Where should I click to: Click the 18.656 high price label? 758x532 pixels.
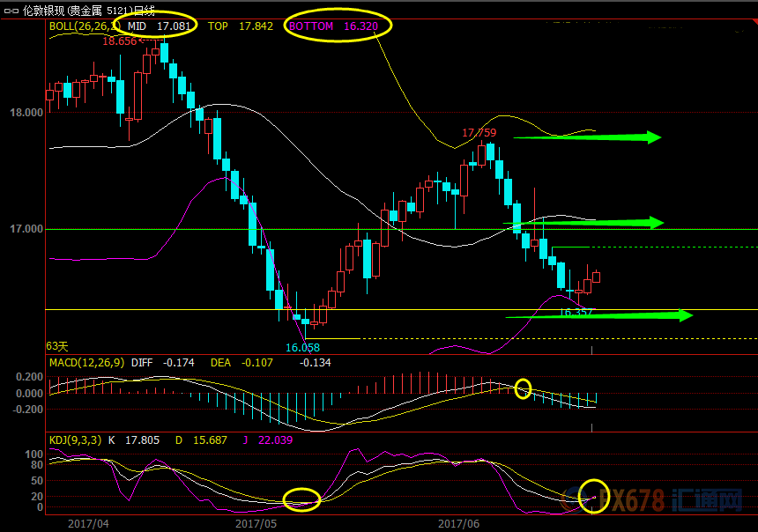click(x=120, y=41)
